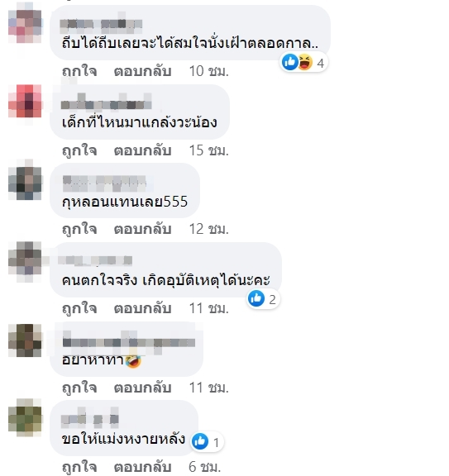Open avatar beside อย่าหาทำ comment
The width and height of the screenshot is (449, 476).
pos(25,340)
